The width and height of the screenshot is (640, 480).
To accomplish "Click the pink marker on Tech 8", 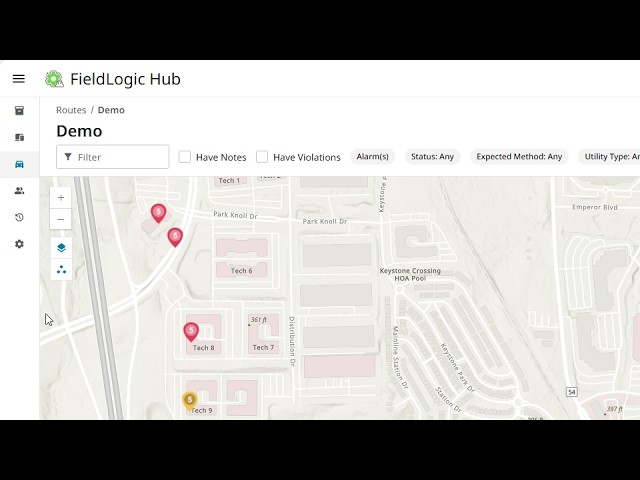I will pos(191,332).
